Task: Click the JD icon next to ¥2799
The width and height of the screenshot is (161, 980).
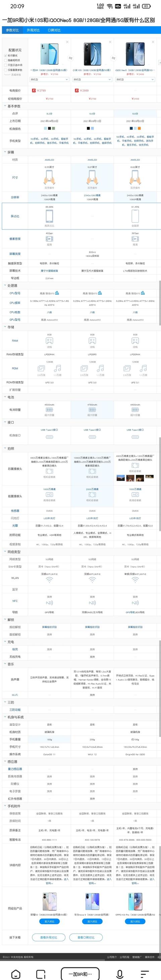Action: pos(34,90)
